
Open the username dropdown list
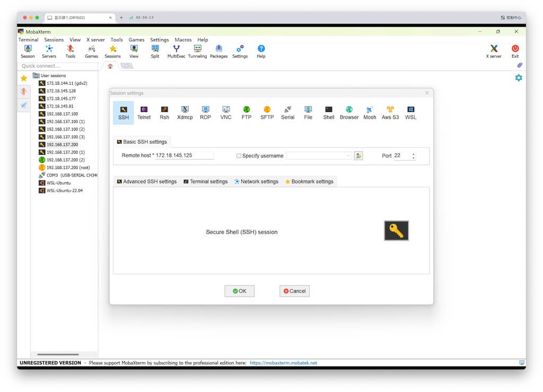(348, 156)
